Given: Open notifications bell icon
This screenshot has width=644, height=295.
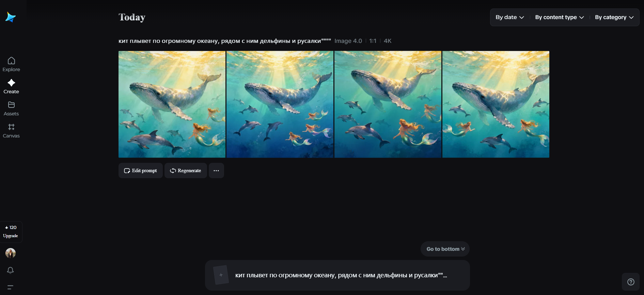Looking at the screenshot, I should 11,270.
